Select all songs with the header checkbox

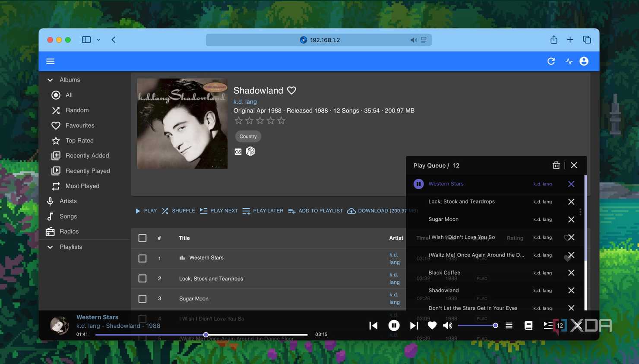tap(142, 238)
